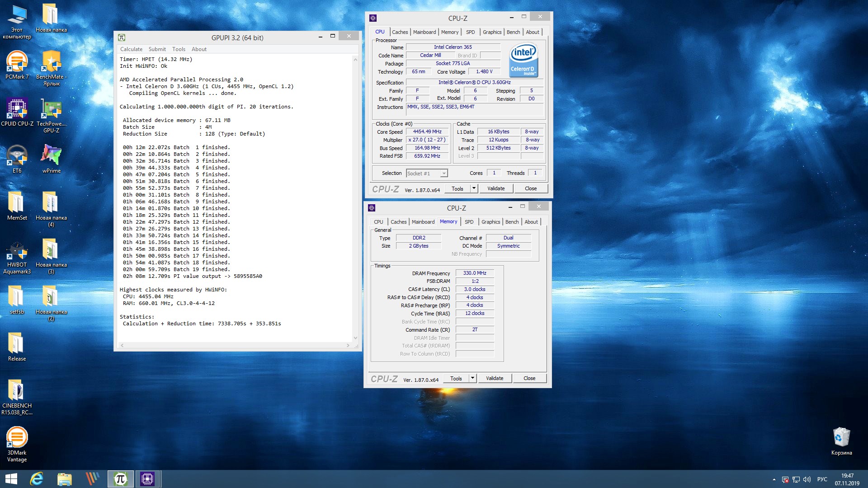Open the Calculate menu in GPUPI
Image resolution: width=868 pixels, height=488 pixels.
131,49
